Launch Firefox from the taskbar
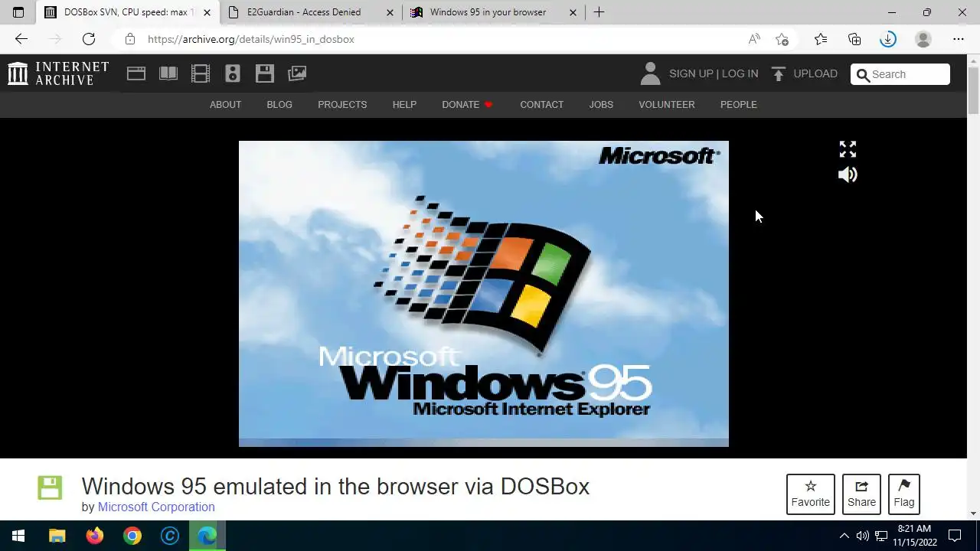The image size is (980, 551). (95, 536)
